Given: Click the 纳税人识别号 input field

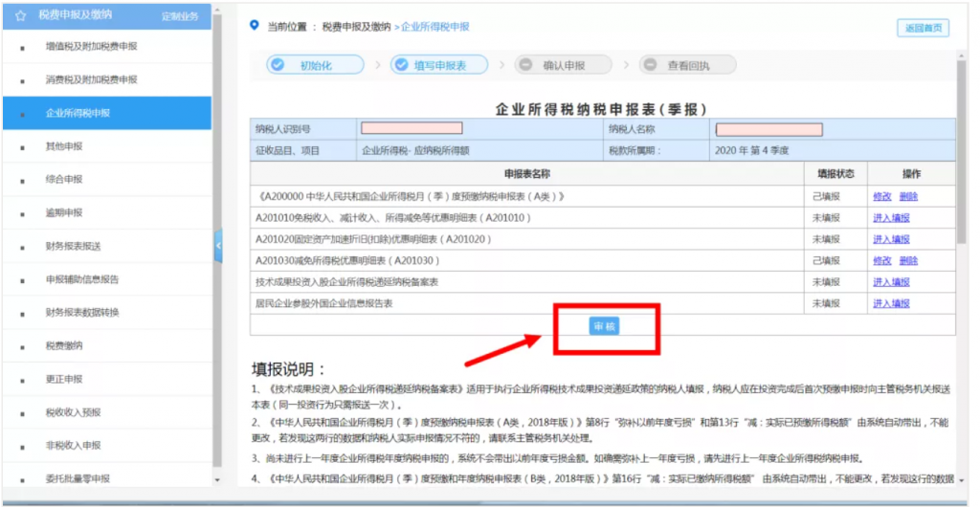Looking at the screenshot, I should (x=412, y=128).
